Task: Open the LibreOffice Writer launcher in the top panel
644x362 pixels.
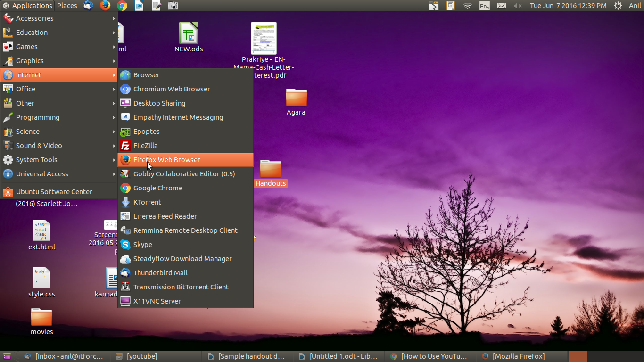Action: coord(139,6)
